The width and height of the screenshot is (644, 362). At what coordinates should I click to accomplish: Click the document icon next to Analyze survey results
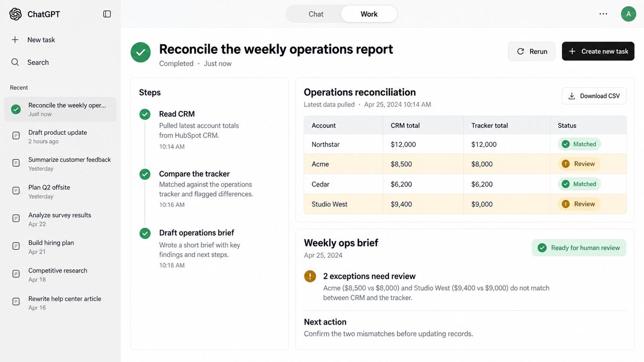pyautogui.click(x=16, y=219)
